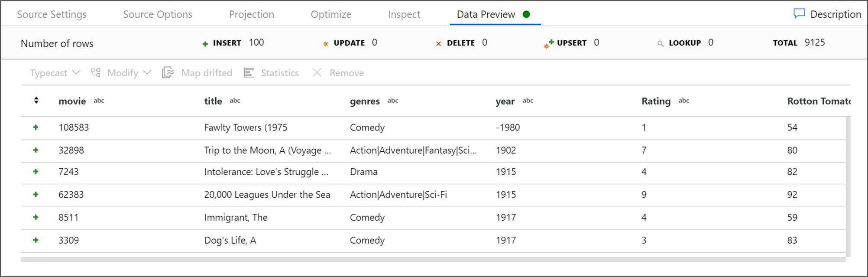Select the Rating column header

(x=656, y=101)
